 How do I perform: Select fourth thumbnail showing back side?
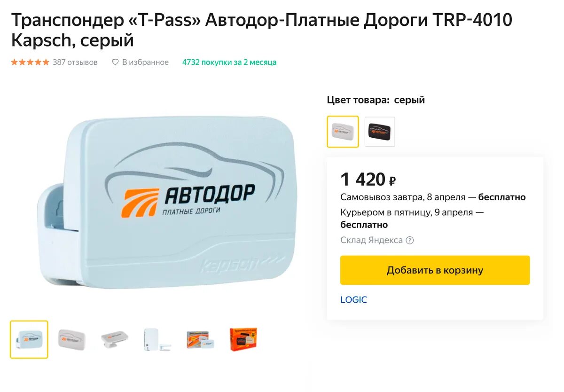coord(157,339)
